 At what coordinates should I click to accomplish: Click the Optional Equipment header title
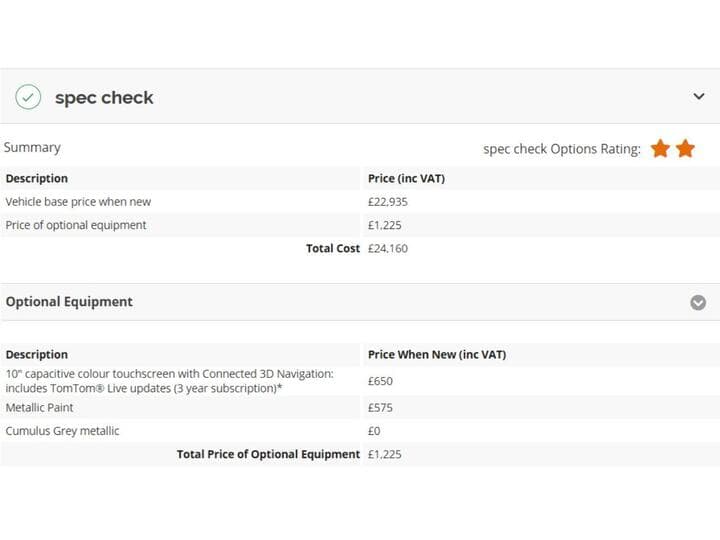[69, 302]
